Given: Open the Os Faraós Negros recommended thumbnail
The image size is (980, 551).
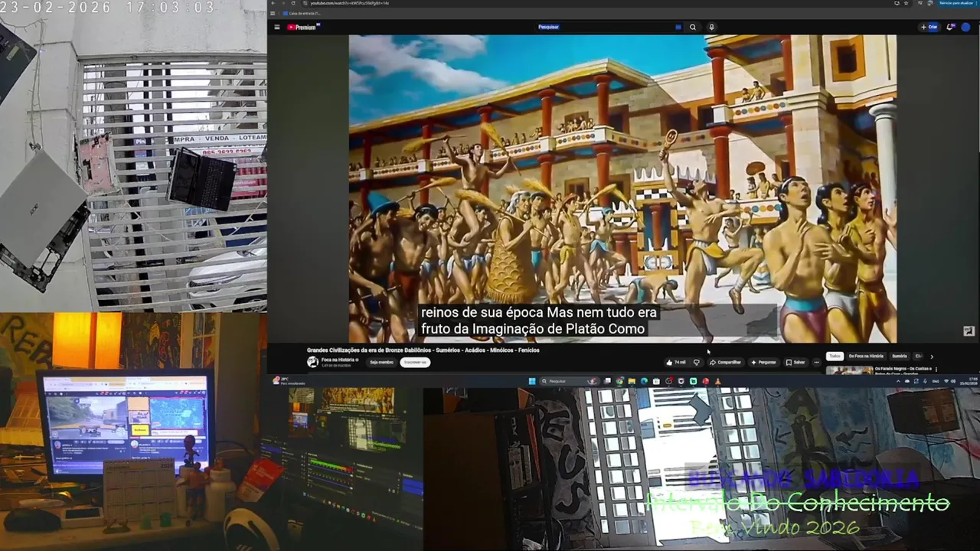Looking at the screenshot, I should point(849,370).
